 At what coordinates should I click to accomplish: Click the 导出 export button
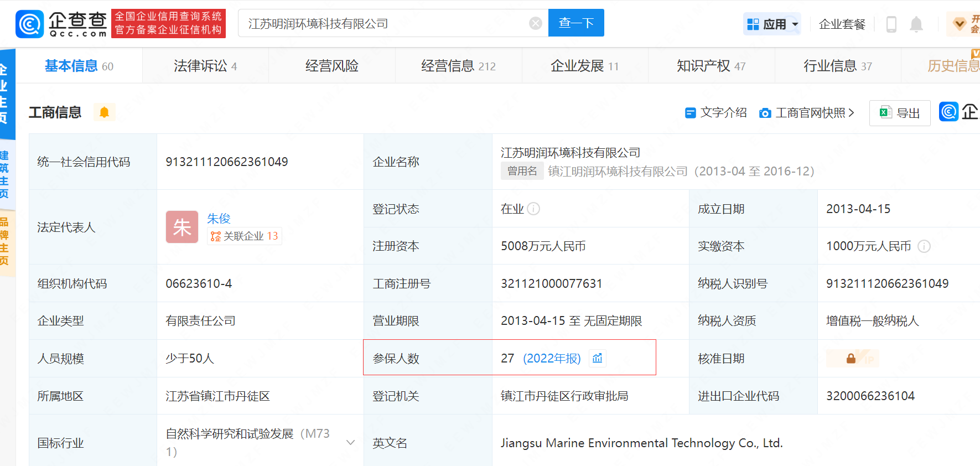click(x=900, y=113)
